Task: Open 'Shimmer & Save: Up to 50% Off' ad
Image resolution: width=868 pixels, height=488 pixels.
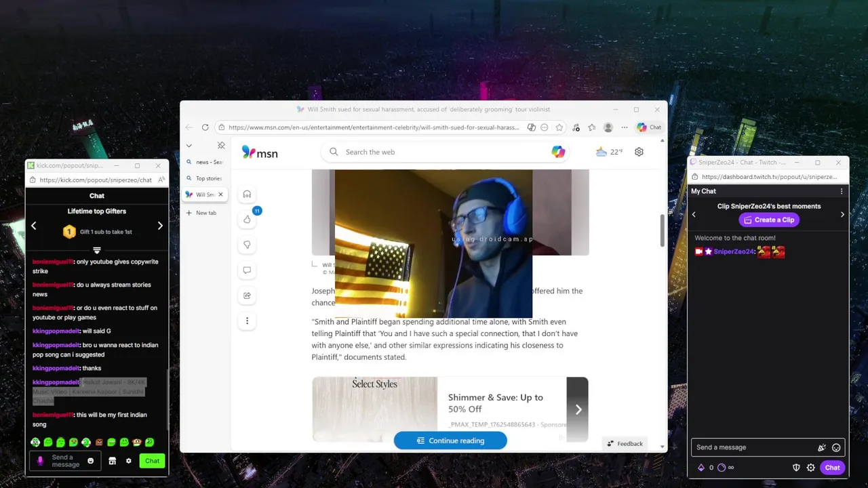Action: coord(496,403)
